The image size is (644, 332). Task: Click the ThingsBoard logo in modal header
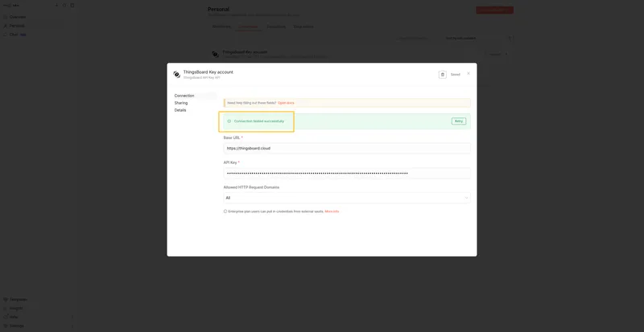(x=176, y=74)
